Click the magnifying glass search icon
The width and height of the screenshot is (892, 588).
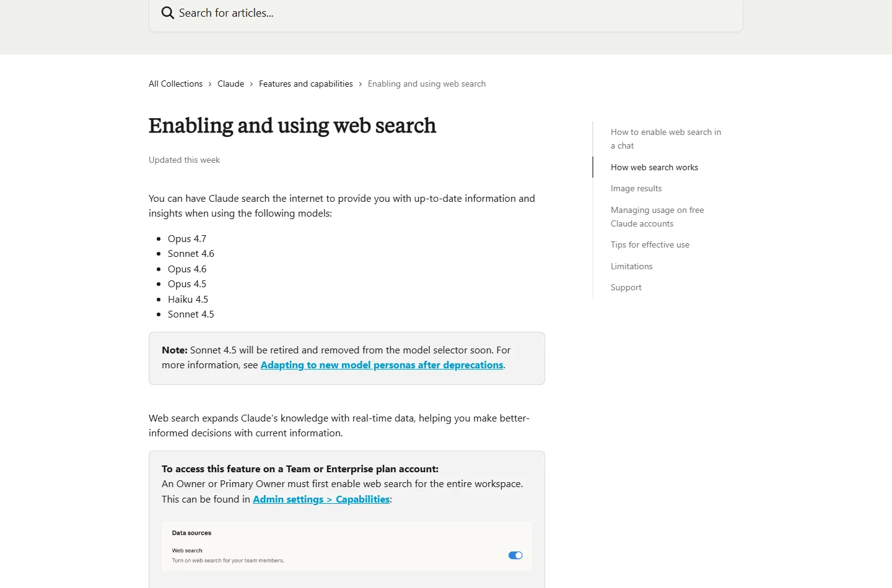click(167, 12)
